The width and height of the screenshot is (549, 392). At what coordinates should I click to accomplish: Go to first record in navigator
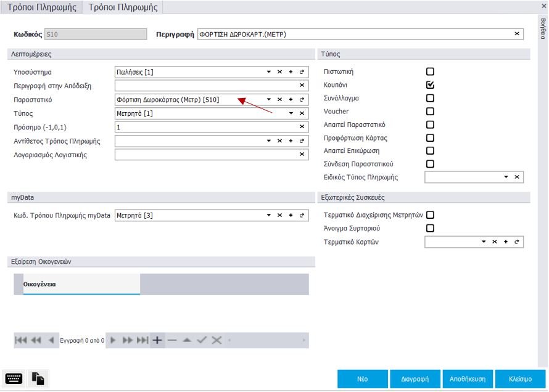(21, 340)
